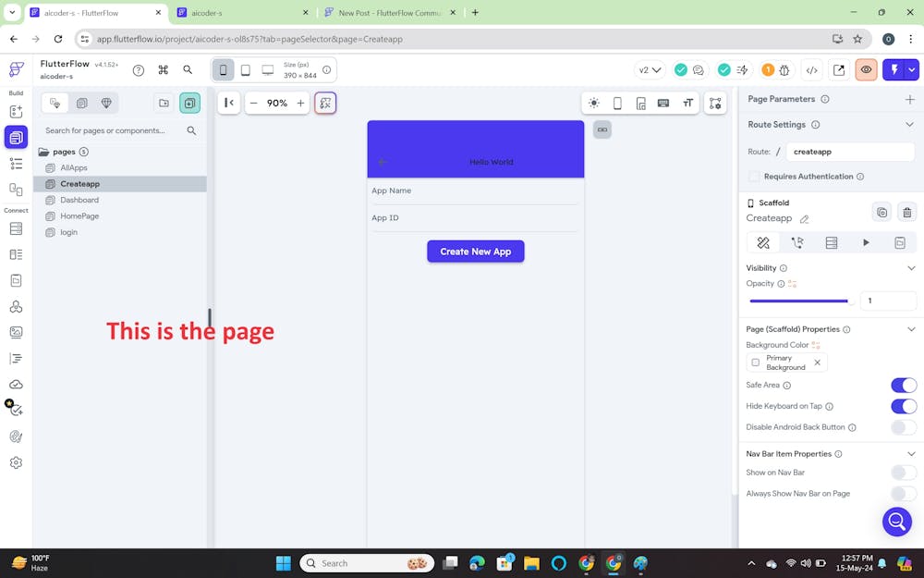Screen dimensions: 924x578
Task: Create a new page with the add-page icon
Action: point(189,104)
